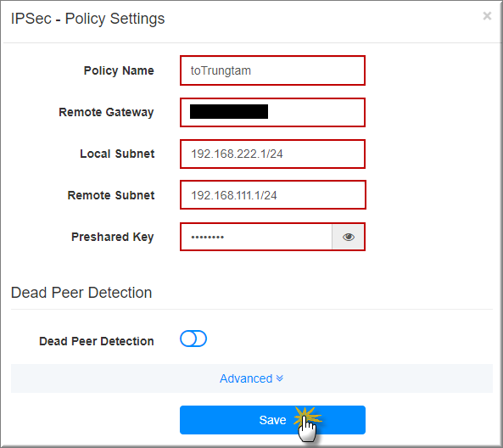Click the masked Preshared Key input
Screen dimensions: 503x448
(x=256, y=237)
